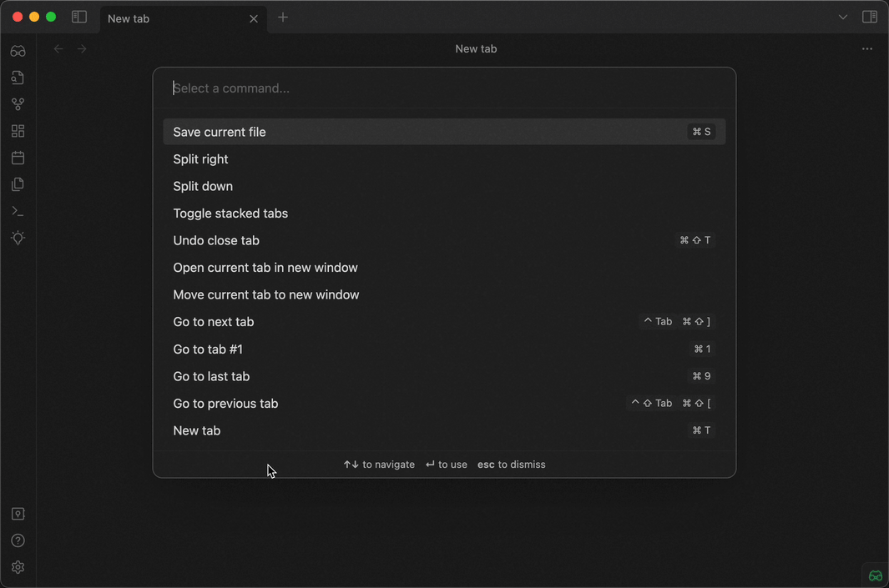Expand the tab list dropdown chevron
This screenshot has height=588, width=889.
[843, 17]
